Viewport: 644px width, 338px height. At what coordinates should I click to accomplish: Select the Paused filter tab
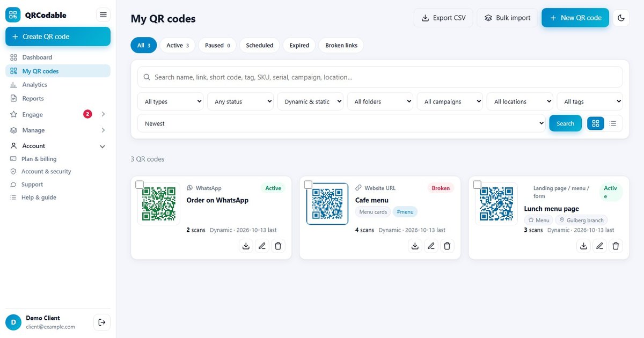[x=217, y=46]
